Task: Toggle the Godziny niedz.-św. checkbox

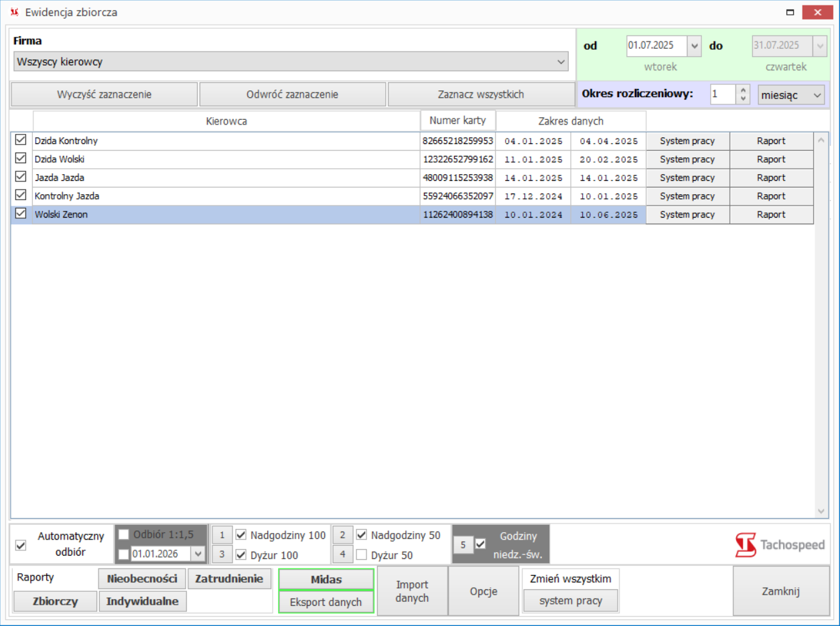Action: pyautogui.click(x=480, y=544)
